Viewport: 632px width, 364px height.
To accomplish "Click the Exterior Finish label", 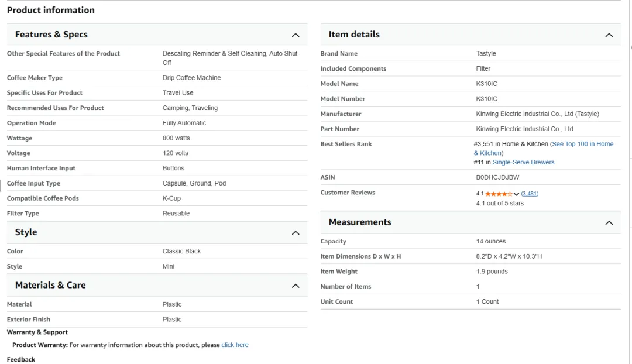I will (x=28, y=320).
